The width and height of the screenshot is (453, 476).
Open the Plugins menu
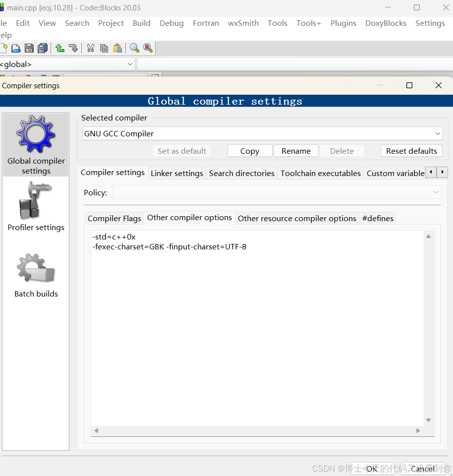[343, 23]
